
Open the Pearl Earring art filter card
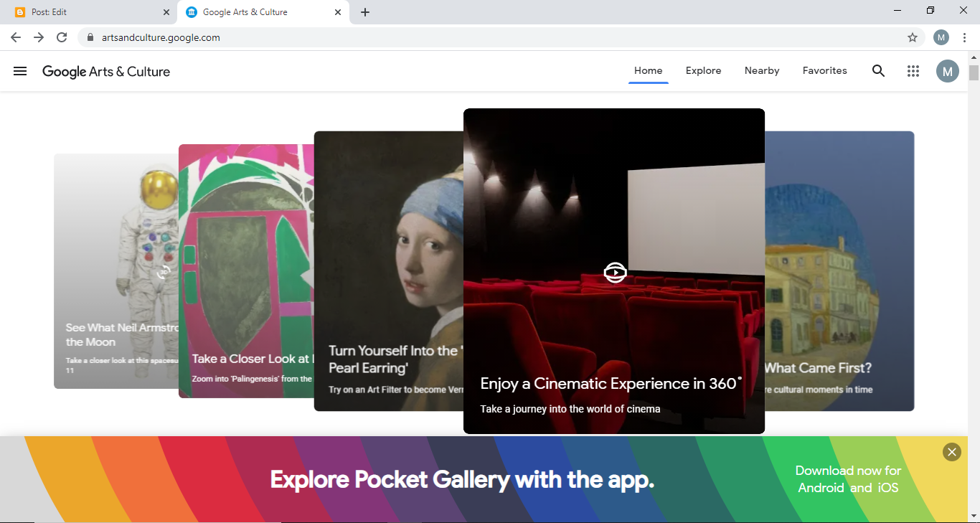(x=389, y=271)
